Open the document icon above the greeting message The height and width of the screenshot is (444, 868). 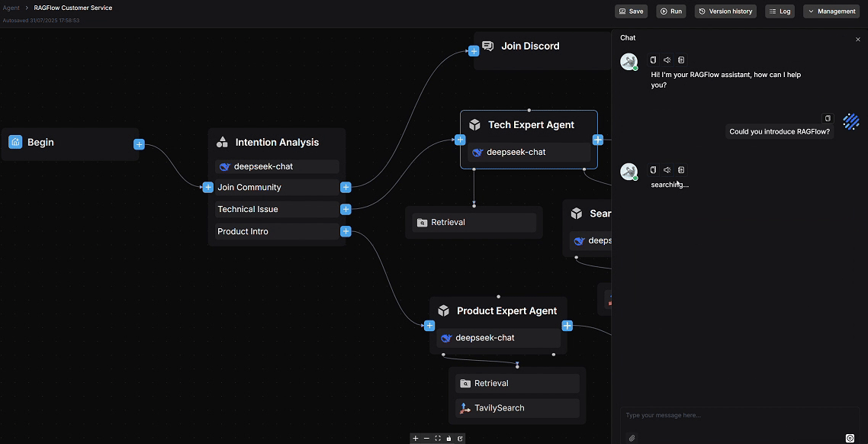point(681,60)
